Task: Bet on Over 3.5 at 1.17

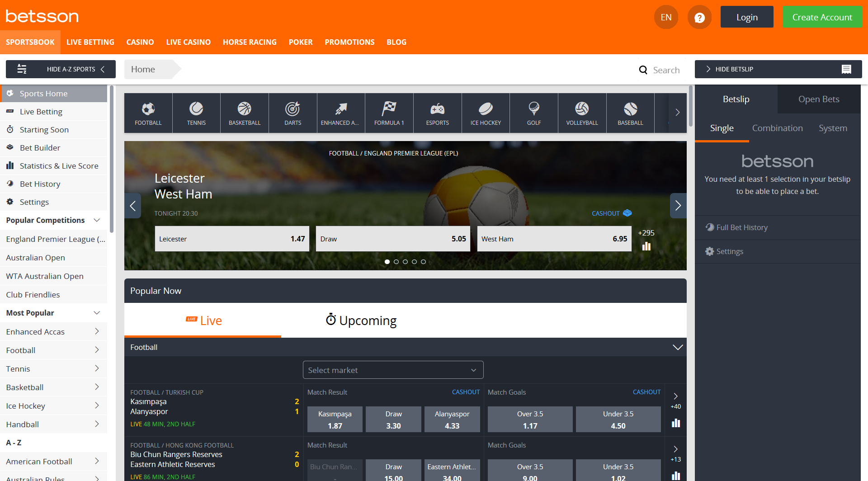Action: (530, 420)
